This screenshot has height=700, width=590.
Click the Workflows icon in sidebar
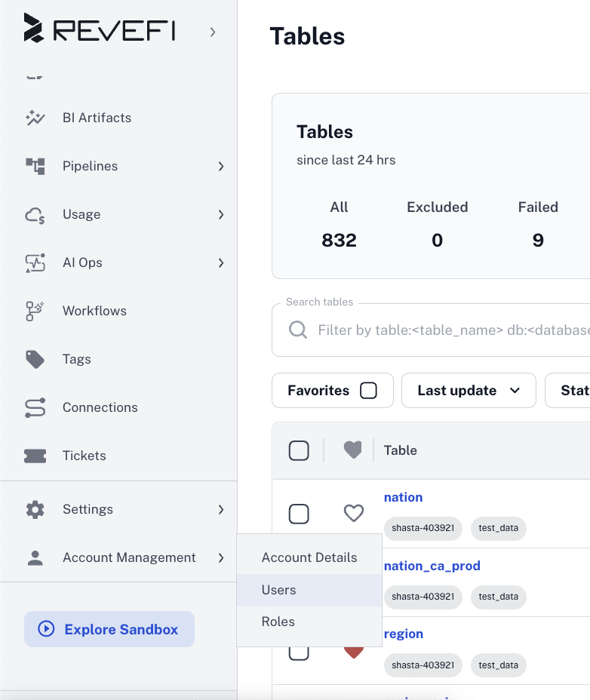click(35, 311)
